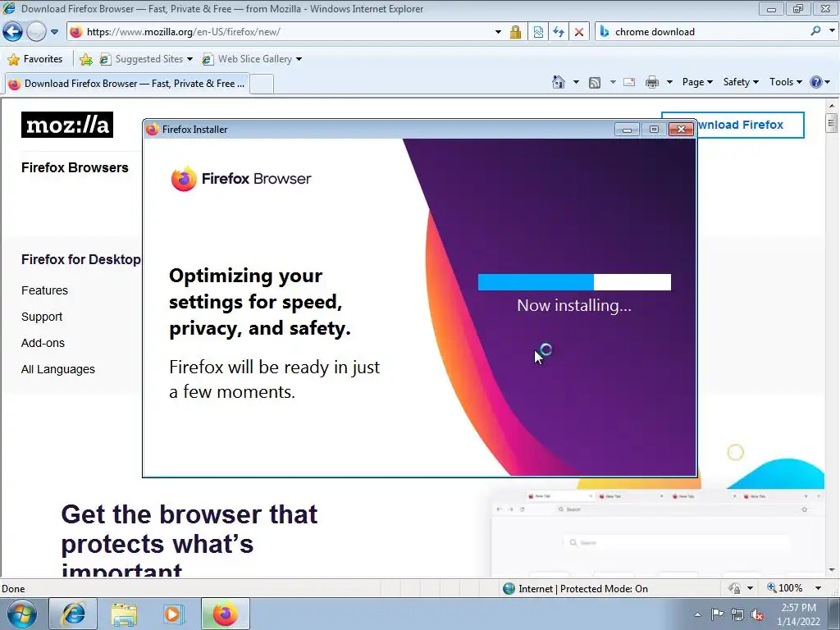The image size is (840, 630).
Task: Click the Print icon
Action: click(652, 83)
